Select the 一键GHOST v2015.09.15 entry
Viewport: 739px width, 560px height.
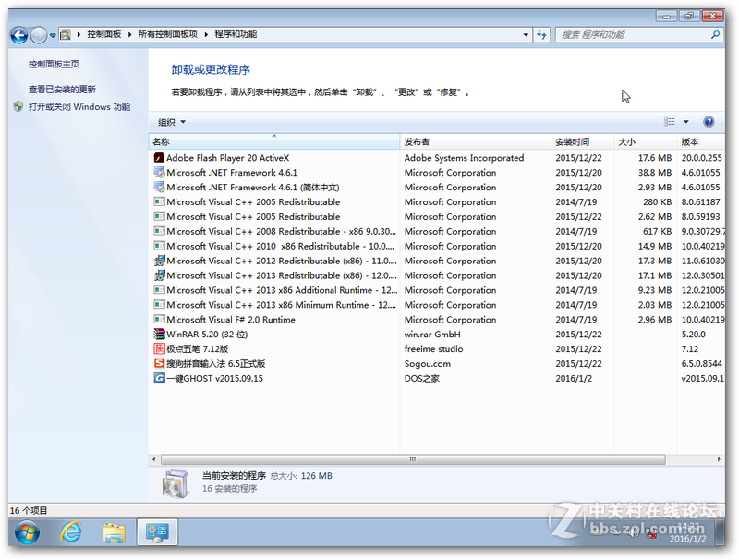click(212, 378)
